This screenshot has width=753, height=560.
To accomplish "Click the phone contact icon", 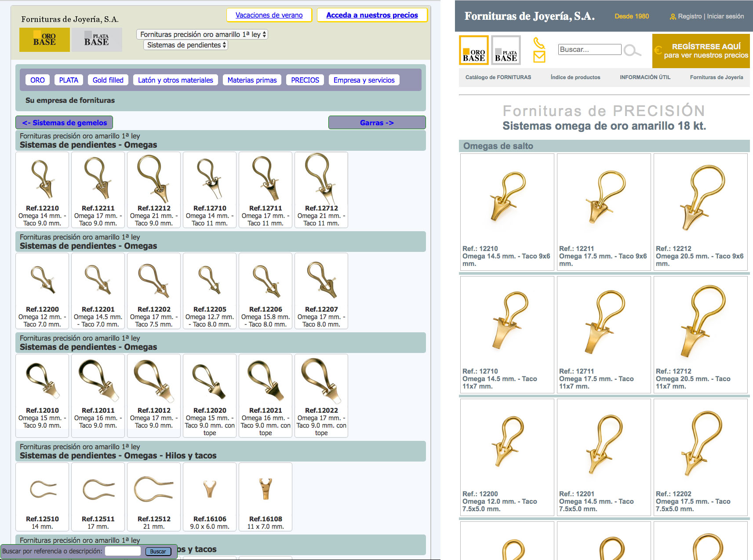I will (x=539, y=43).
